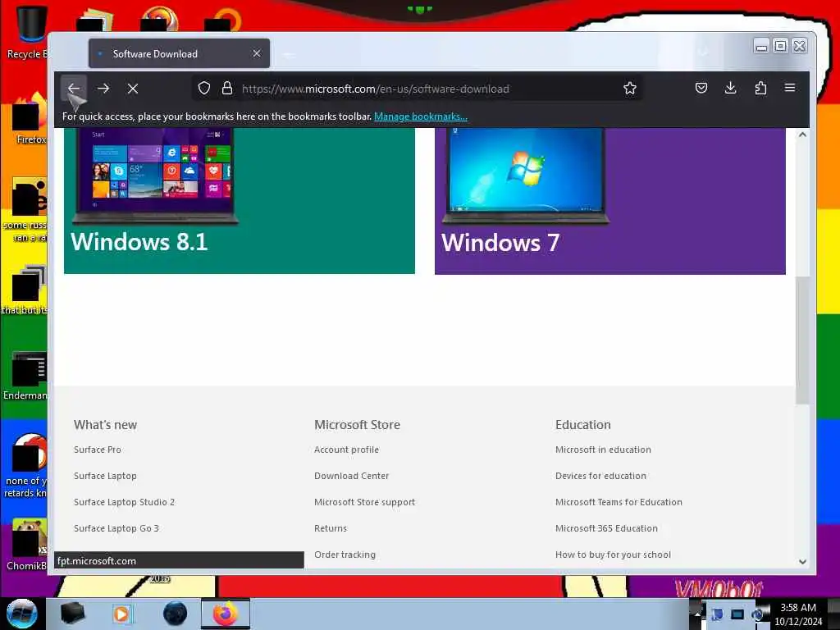Open the Save to Pocket icon
The width and height of the screenshot is (840, 630).
[701, 88]
